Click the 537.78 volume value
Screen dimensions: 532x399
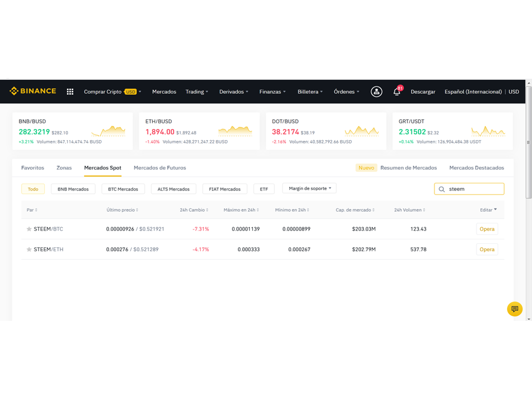[x=418, y=249]
